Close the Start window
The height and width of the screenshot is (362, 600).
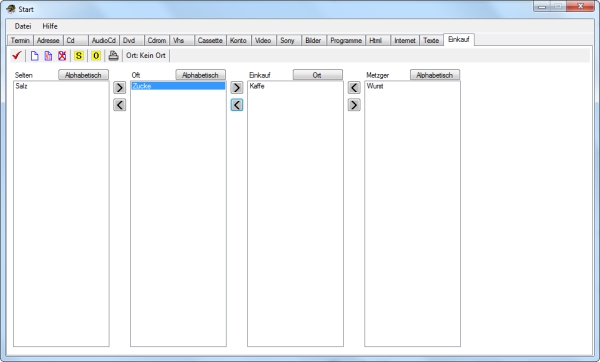coord(580,7)
